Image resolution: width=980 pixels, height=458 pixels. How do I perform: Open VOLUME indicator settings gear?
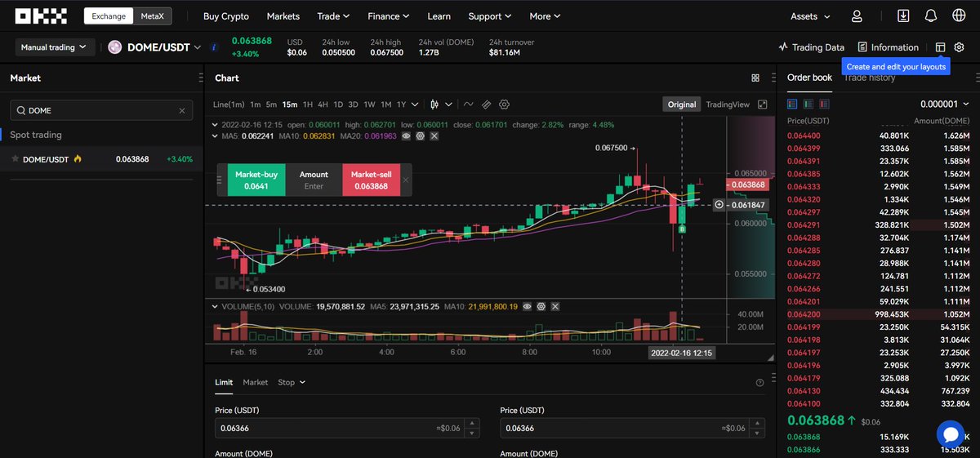(x=540, y=306)
